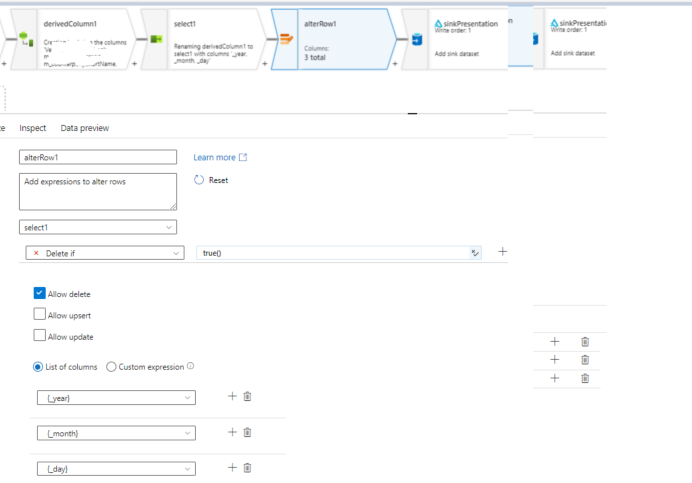Click the Delta icon on first sinkPresentation

pos(438,23)
